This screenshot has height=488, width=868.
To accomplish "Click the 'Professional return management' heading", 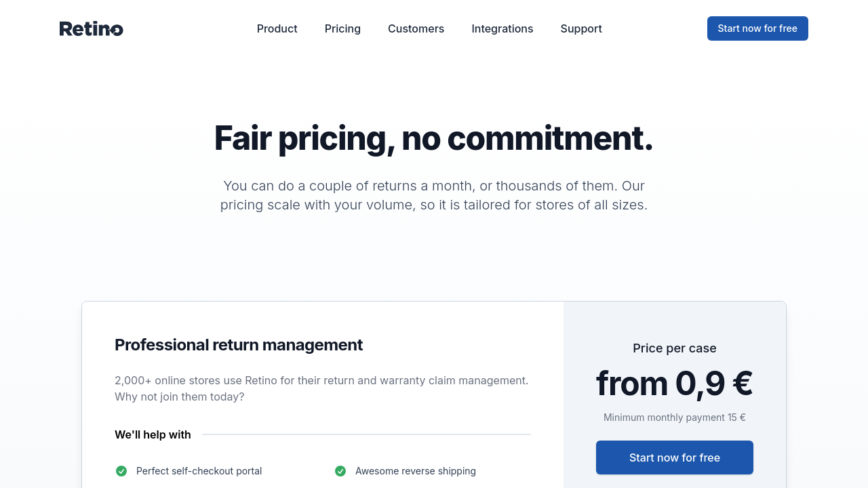I will (x=239, y=345).
